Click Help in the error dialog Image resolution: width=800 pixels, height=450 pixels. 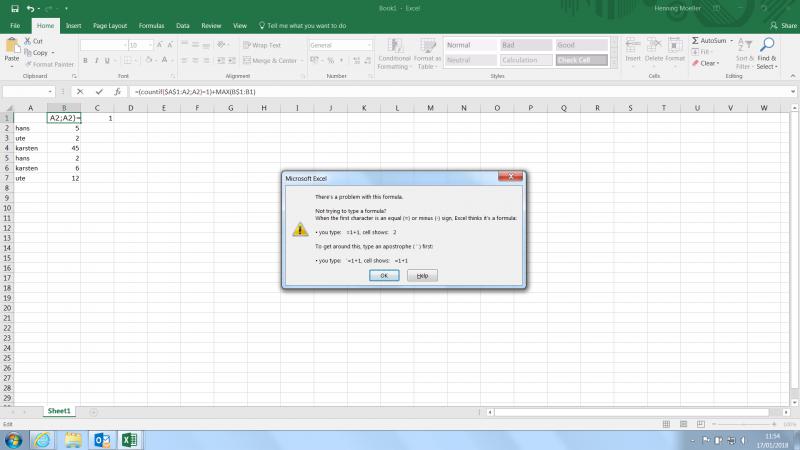pyautogui.click(x=422, y=276)
